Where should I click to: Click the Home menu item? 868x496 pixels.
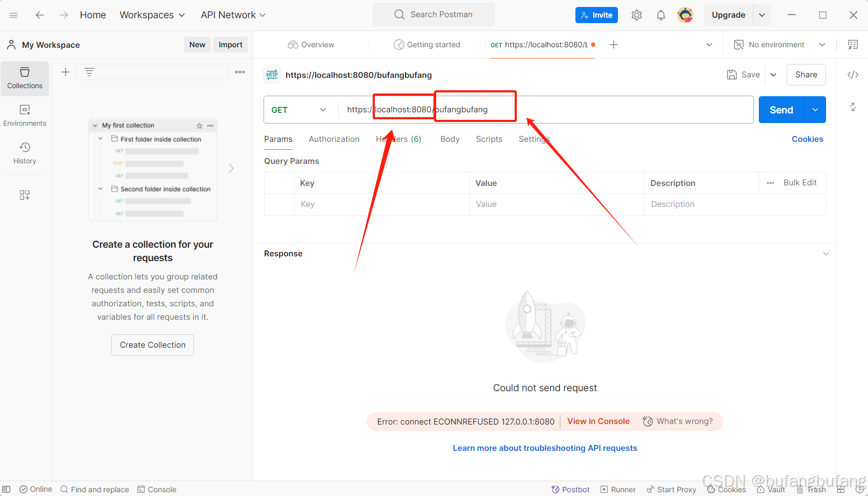coord(93,15)
